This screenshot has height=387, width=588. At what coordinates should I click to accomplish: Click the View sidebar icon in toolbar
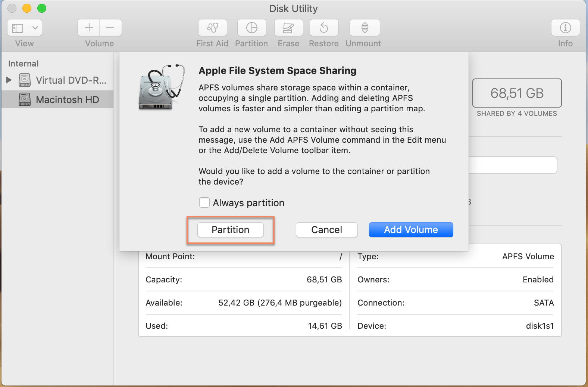(18, 28)
